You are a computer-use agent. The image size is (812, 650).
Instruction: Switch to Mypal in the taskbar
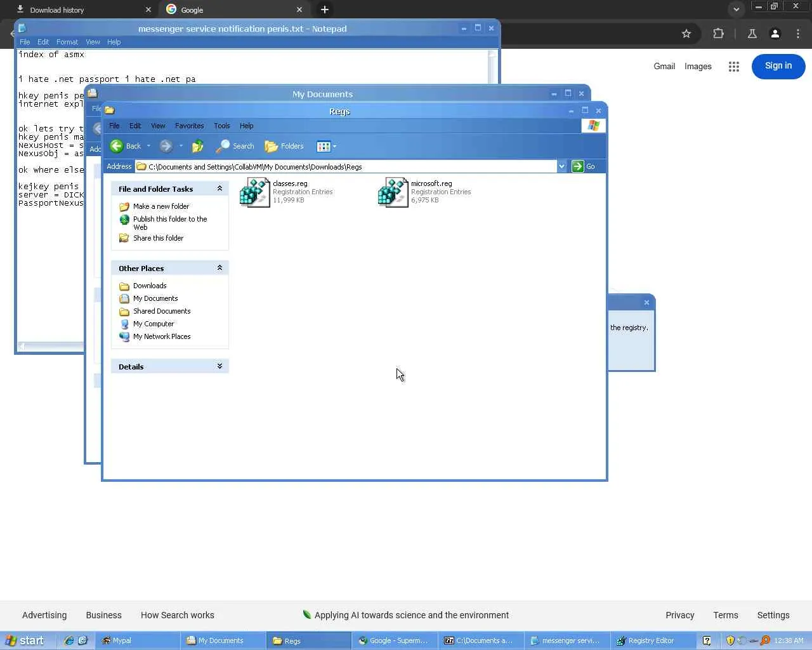click(138, 640)
